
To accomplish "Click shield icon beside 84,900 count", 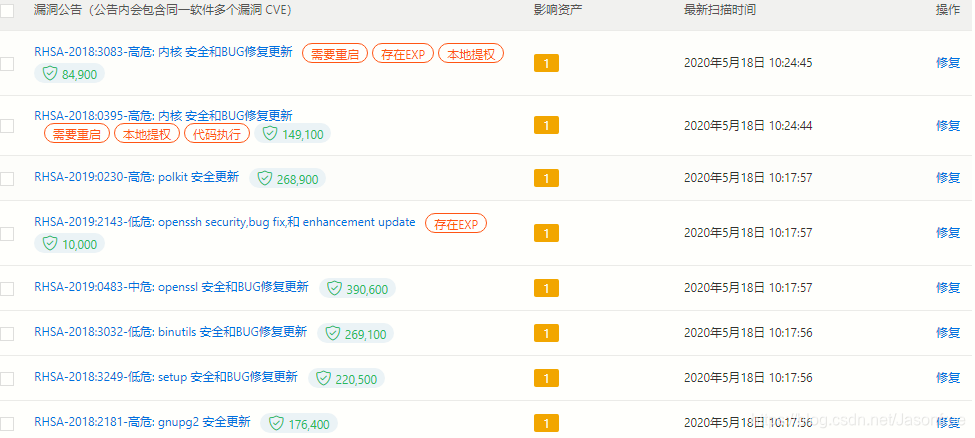I will pos(50,74).
